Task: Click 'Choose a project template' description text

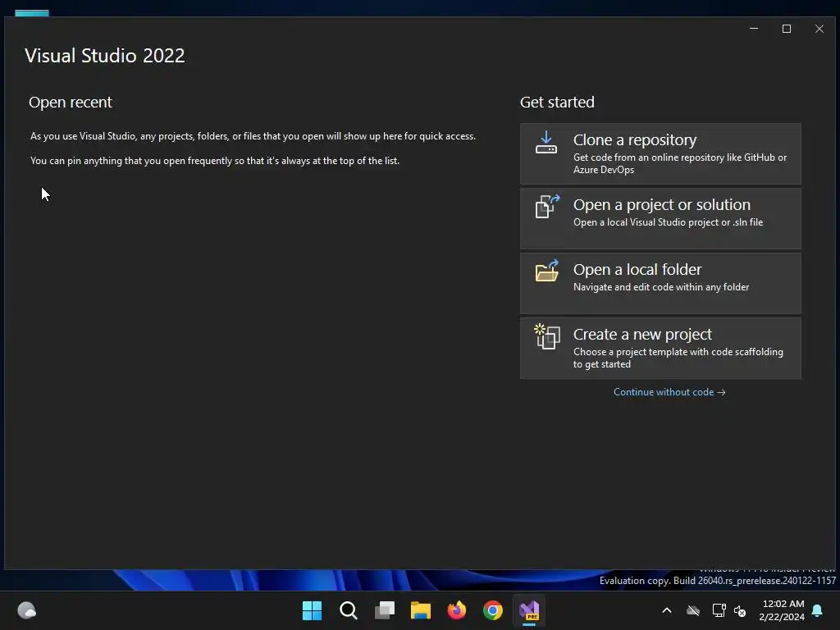Action: point(678,358)
